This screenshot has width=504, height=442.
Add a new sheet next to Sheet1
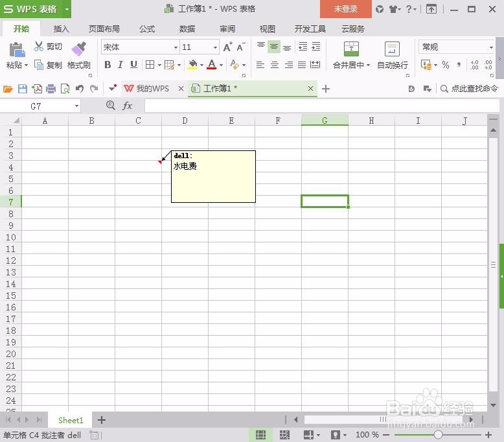click(x=102, y=420)
